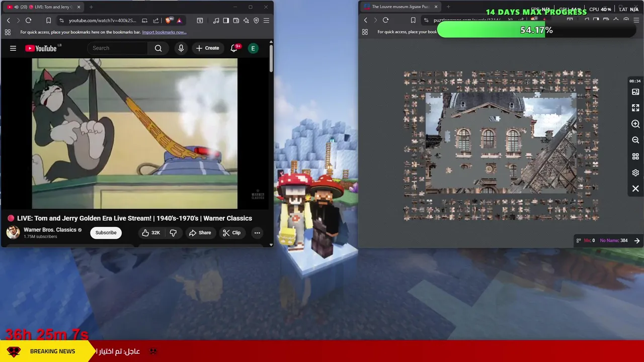Open apps grid on puzzle window bookmarks bar

coord(365,32)
